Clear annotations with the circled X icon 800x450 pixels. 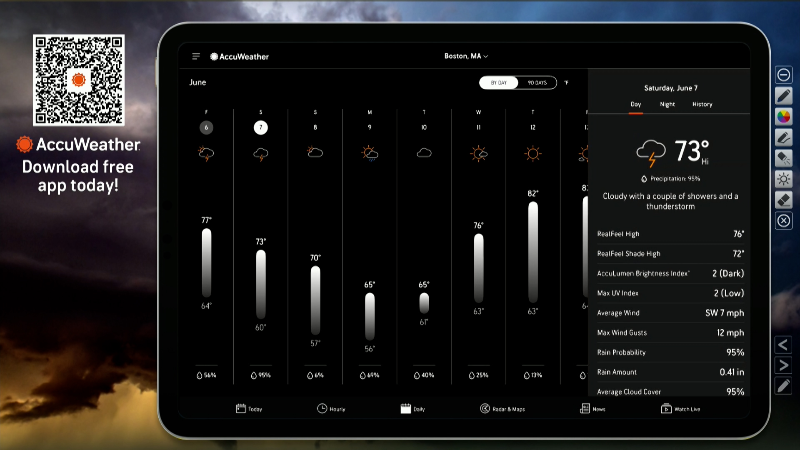pyautogui.click(x=784, y=220)
